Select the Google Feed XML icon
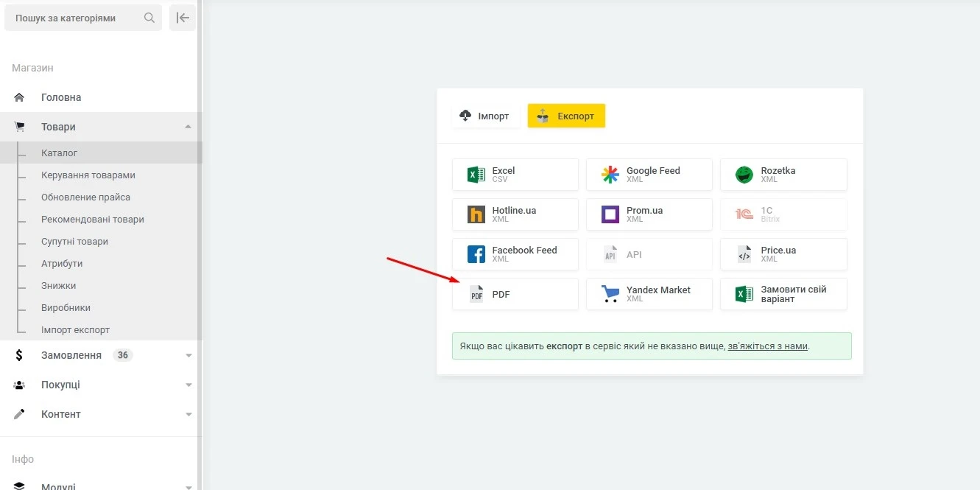The width and height of the screenshot is (980, 490). pyautogui.click(x=610, y=175)
